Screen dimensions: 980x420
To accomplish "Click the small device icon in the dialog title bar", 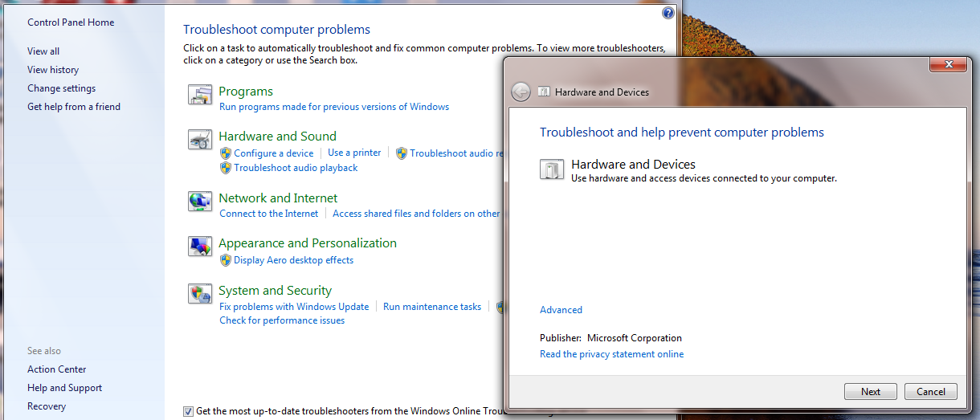I will pos(544,92).
